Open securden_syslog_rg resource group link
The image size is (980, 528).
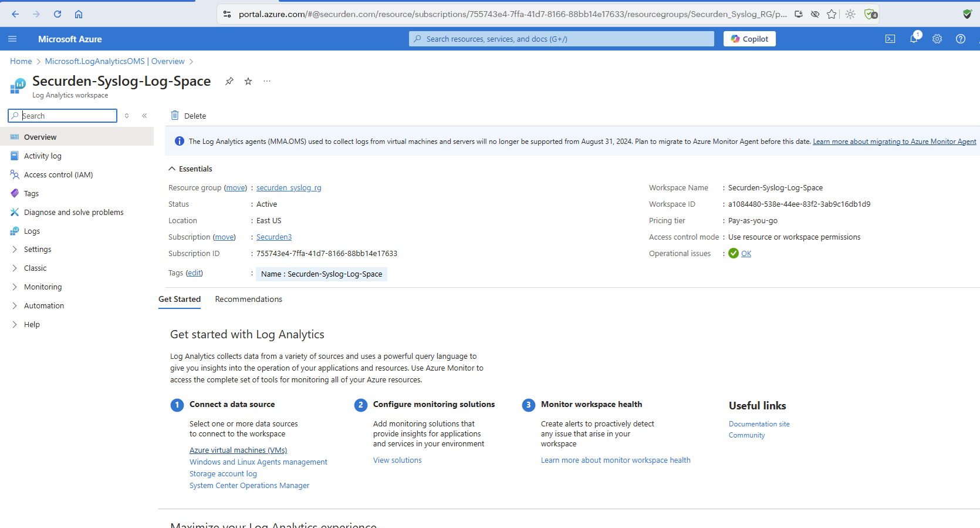tap(289, 188)
